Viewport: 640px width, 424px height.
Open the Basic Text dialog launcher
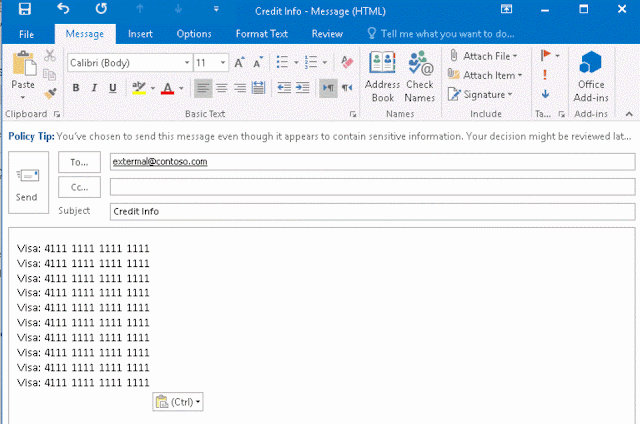point(353,114)
